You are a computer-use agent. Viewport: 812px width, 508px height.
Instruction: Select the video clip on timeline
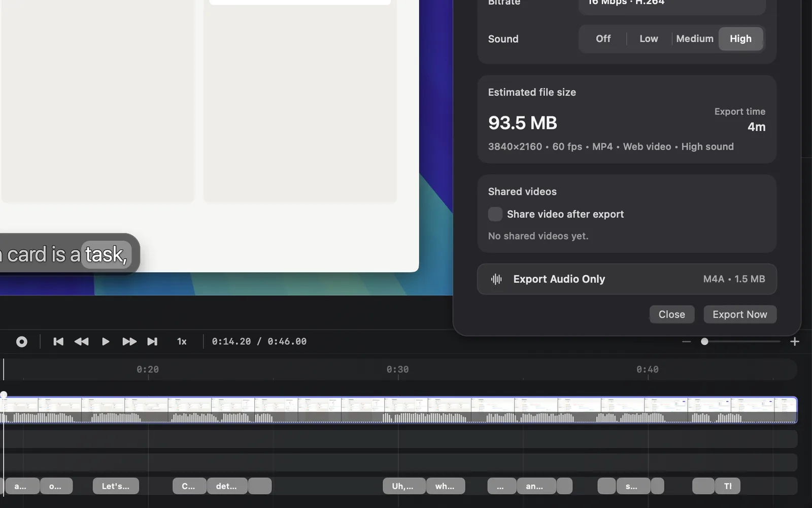pyautogui.click(x=399, y=410)
